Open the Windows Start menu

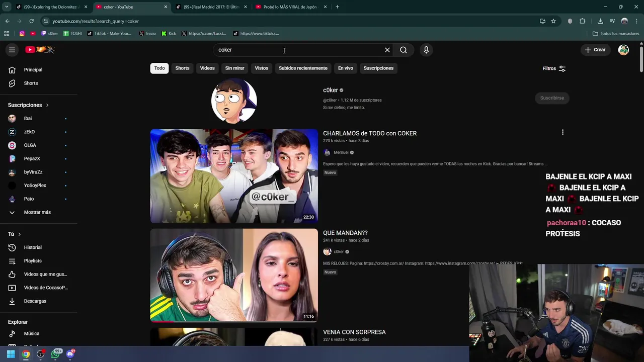click(x=11, y=354)
